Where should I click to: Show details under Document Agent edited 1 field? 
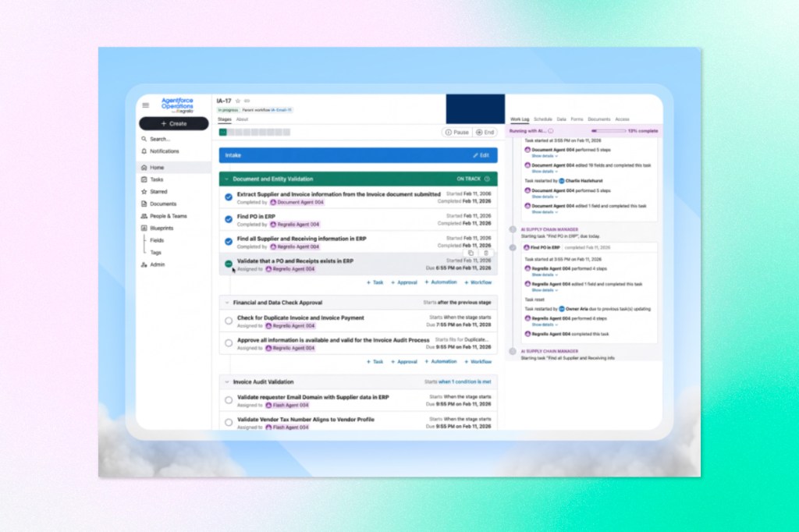[x=545, y=212]
